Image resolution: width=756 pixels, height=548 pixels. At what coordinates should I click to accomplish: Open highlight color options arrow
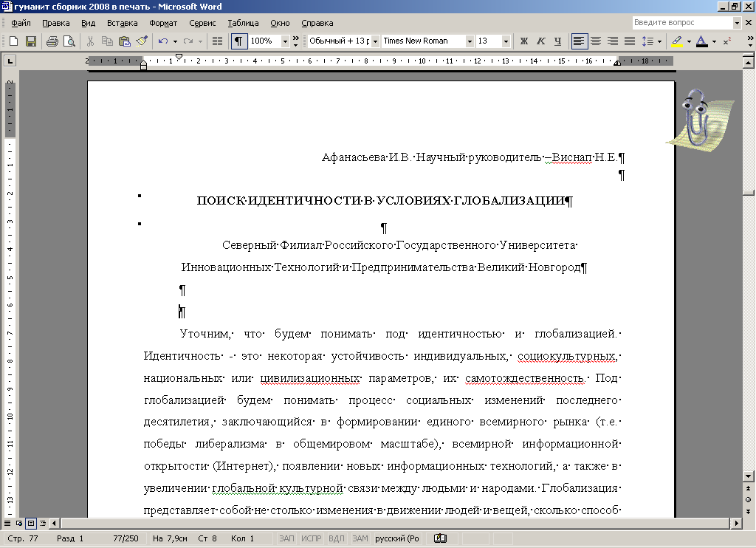pos(689,41)
